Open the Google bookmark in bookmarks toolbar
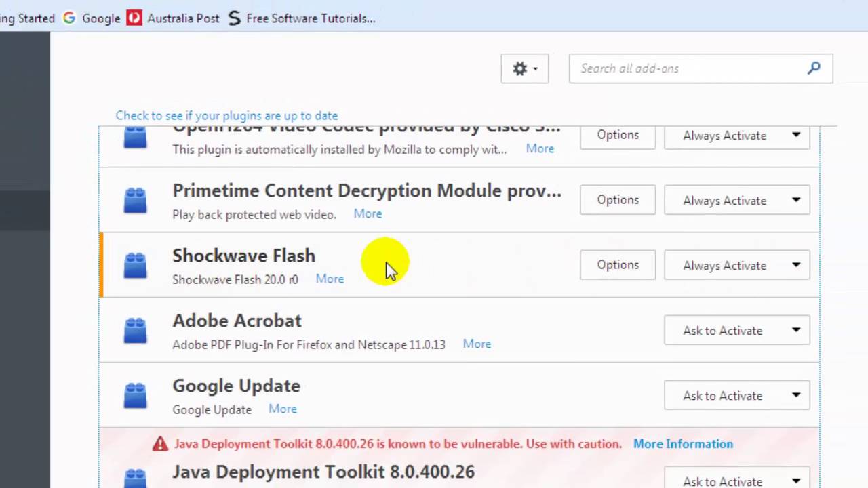Screen dimensions: 868x488 (x=92, y=18)
